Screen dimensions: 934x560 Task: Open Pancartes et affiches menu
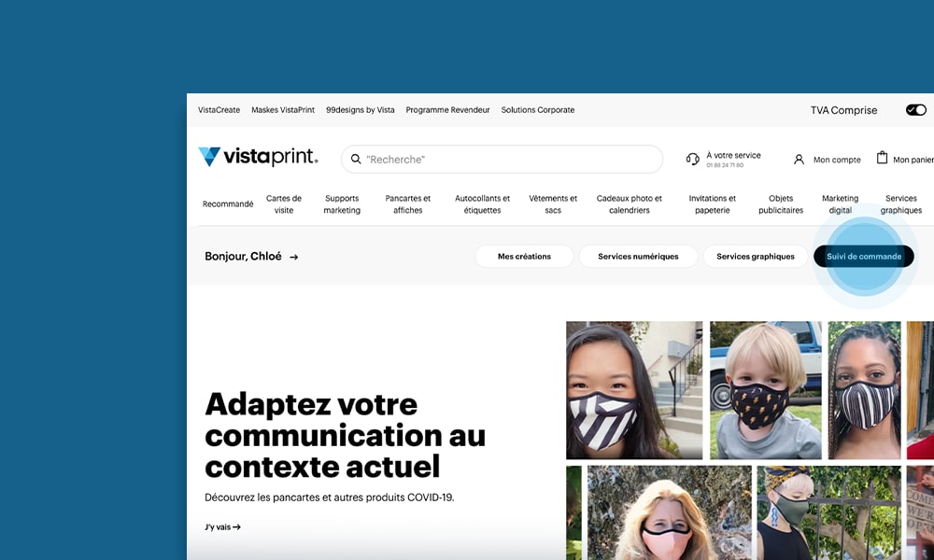pos(407,204)
